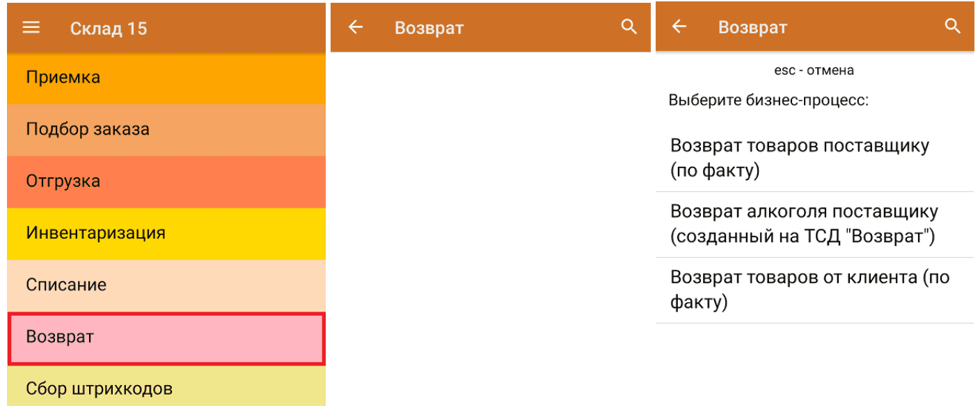Click Возврат title on the empty screen
This screenshot has height=406, width=980.
click(429, 28)
